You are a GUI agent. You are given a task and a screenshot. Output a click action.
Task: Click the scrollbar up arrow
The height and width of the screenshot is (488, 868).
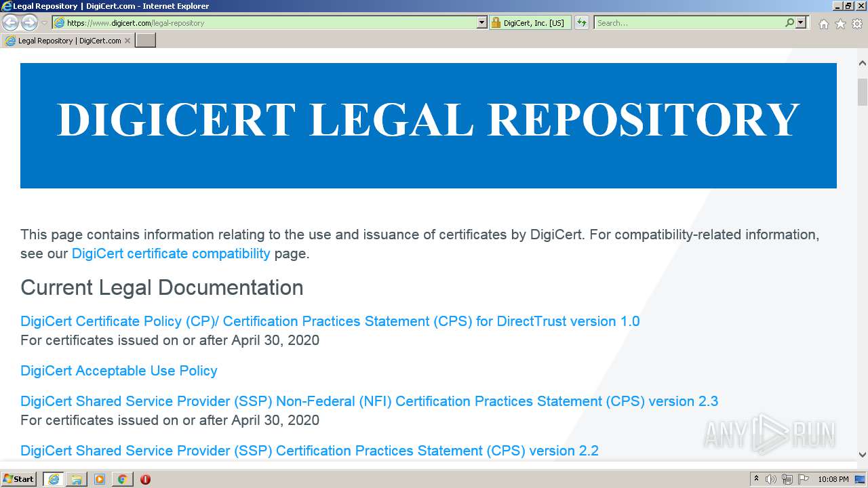tap(863, 63)
